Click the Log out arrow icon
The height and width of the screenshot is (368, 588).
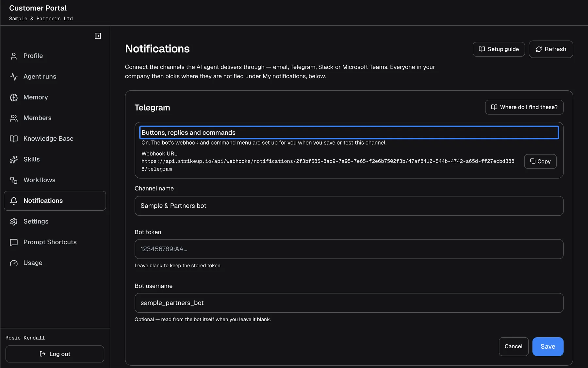(x=42, y=354)
